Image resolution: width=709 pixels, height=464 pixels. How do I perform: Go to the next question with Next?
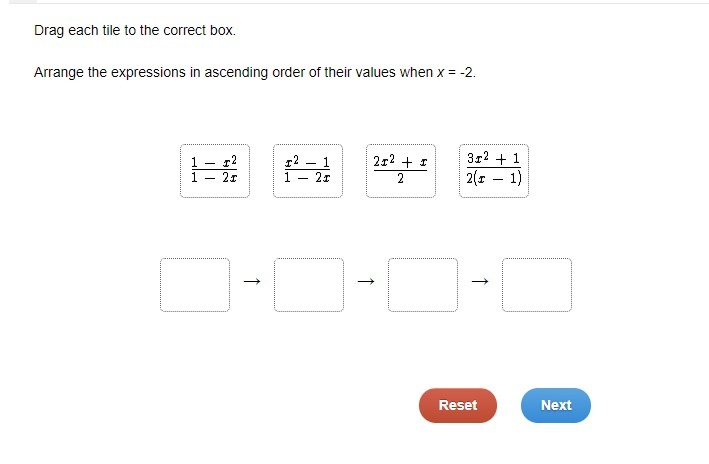[x=555, y=405]
